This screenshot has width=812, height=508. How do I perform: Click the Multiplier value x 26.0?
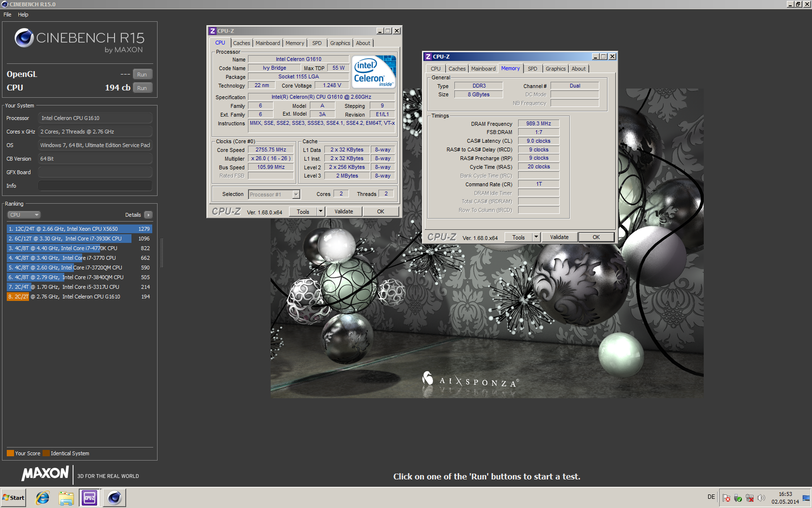coord(271,159)
